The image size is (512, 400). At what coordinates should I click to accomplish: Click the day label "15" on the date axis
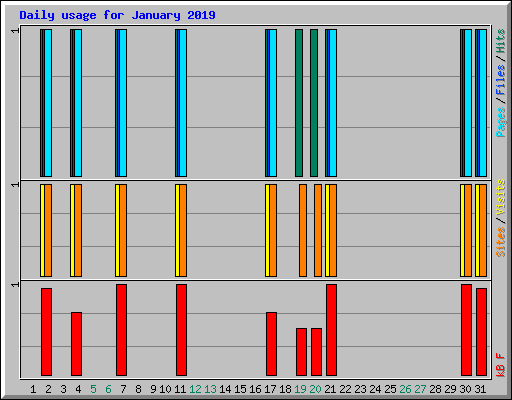[x=240, y=389]
